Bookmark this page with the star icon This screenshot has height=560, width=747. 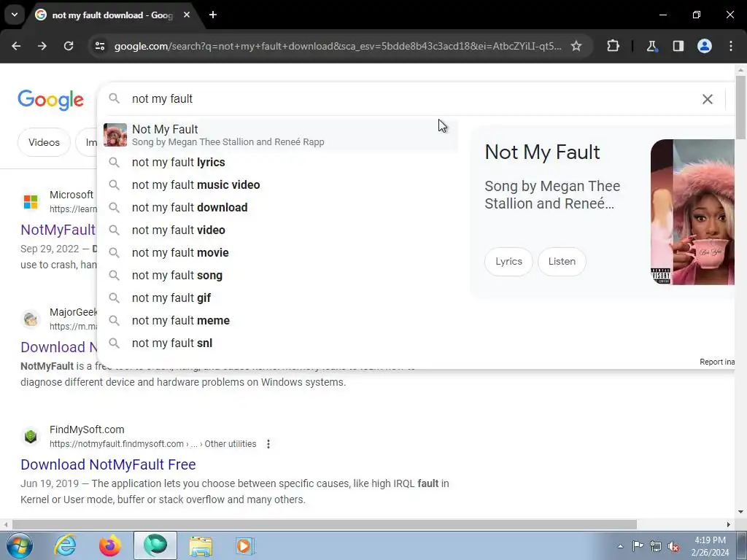(576, 46)
